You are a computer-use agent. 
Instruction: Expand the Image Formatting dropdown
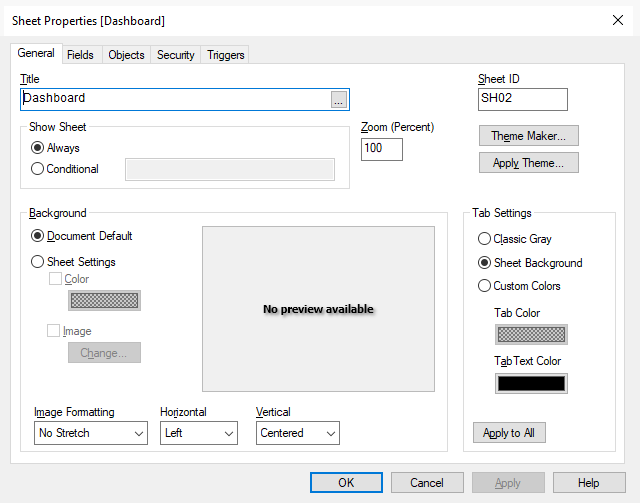click(x=91, y=433)
